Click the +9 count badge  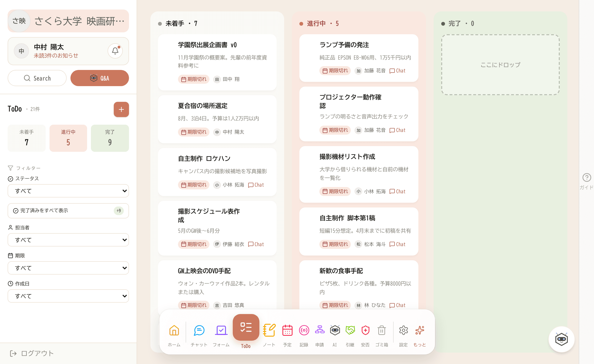point(119,211)
